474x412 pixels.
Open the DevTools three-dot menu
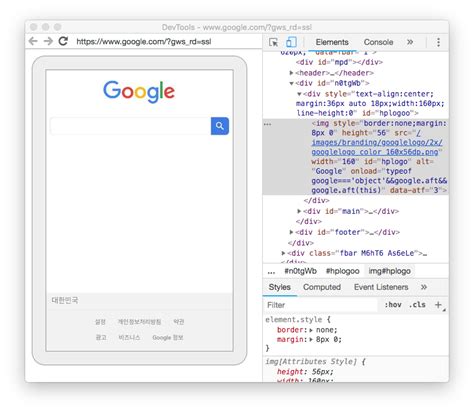tap(438, 42)
